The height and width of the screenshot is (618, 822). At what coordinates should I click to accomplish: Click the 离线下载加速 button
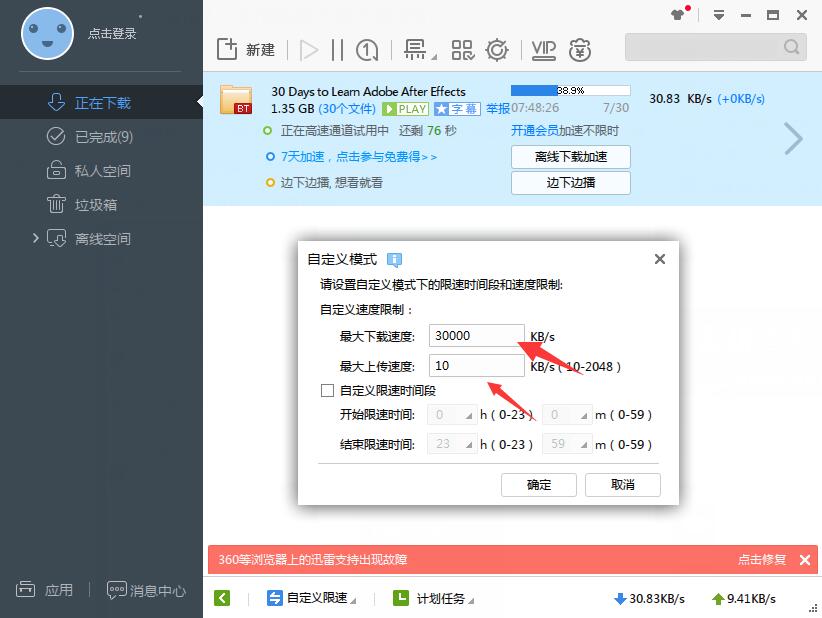tap(571, 157)
